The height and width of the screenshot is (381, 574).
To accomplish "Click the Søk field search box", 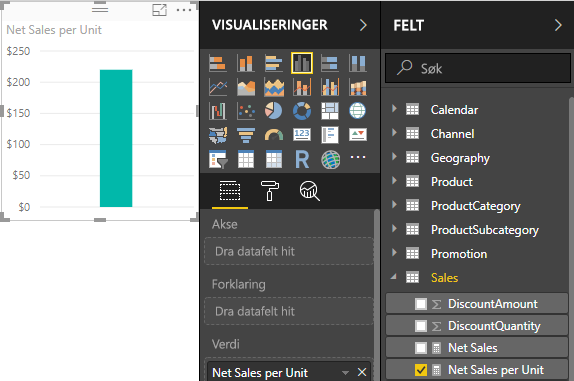I will (x=478, y=68).
